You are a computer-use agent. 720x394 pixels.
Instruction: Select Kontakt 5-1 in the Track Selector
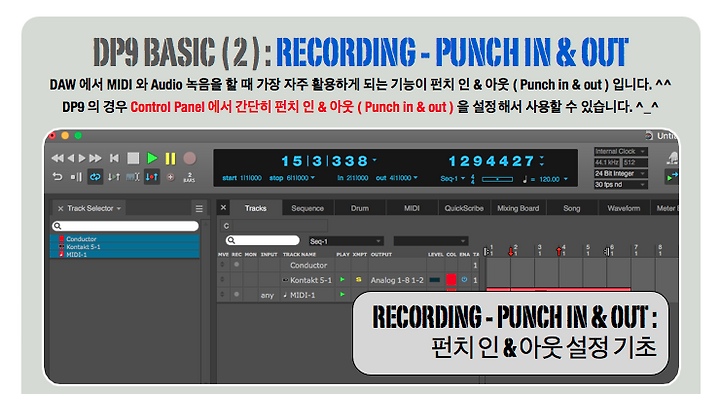(124, 247)
